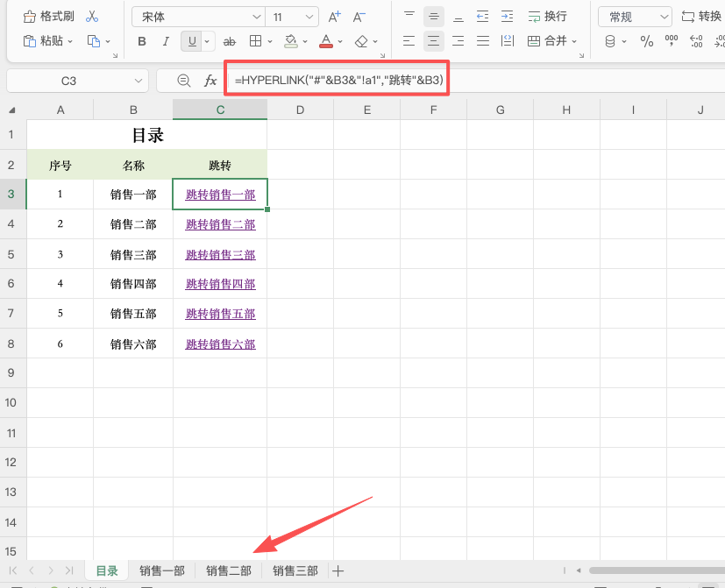Click the fx insert function icon

tap(210, 81)
